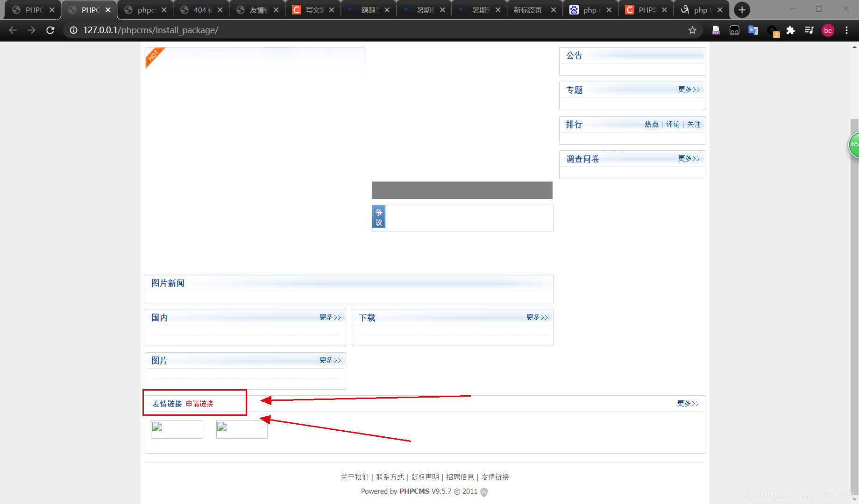
Task: Open 更多>> in the 调查问卷 panel
Action: (x=689, y=159)
